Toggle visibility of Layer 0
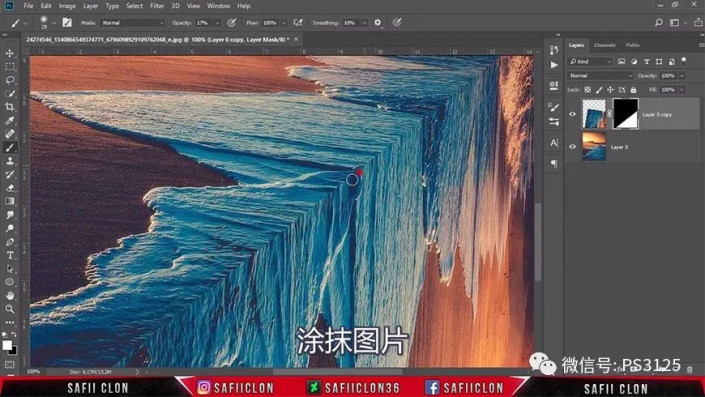 click(x=572, y=147)
